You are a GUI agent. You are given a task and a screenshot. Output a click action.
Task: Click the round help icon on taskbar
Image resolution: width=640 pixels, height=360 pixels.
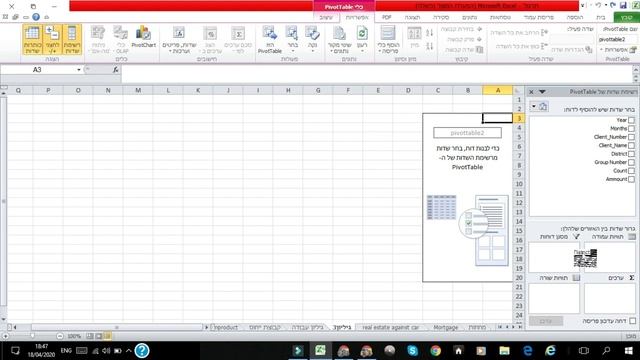(142, 351)
